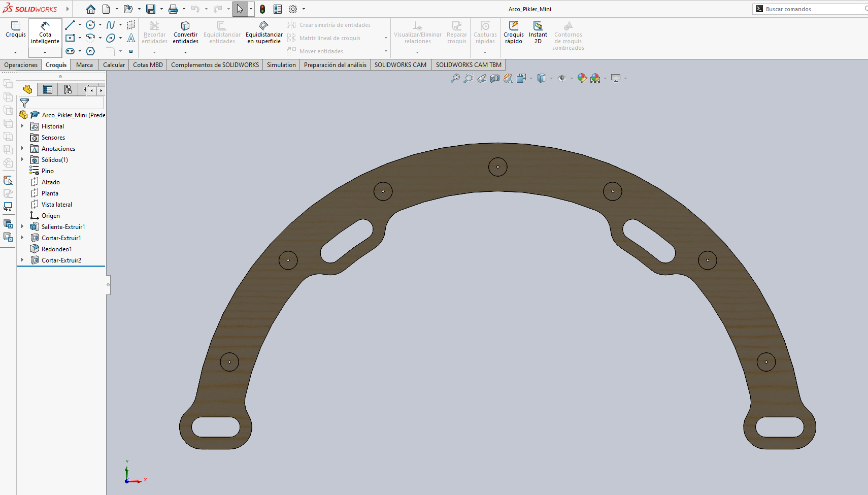This screenshot has height=495, width=868.
Task: Toggle Contornos de croquis sombreados
Action: point(568,35)
